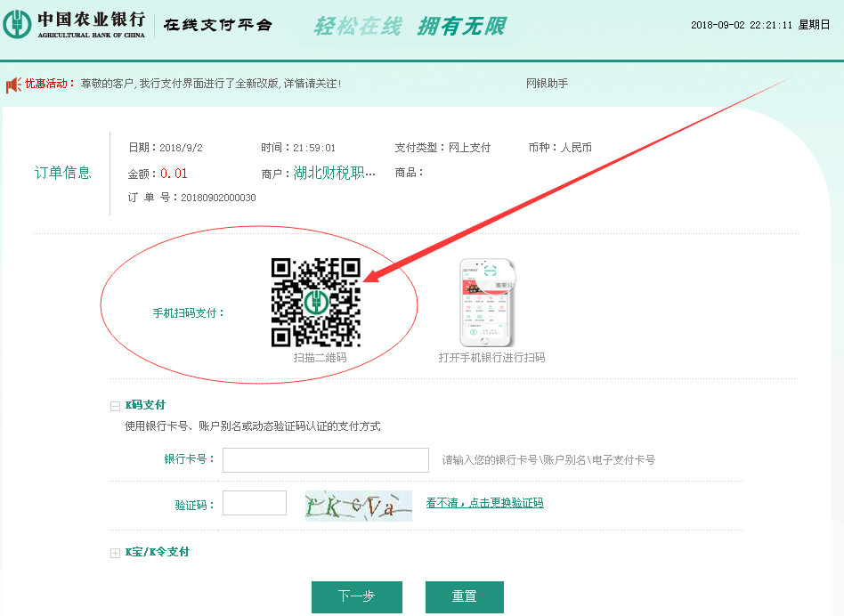Viewport: 844px width, 616px height.
Task: Click the 打开手机银行进行扫码 caption
Action: tap(492, 358)
